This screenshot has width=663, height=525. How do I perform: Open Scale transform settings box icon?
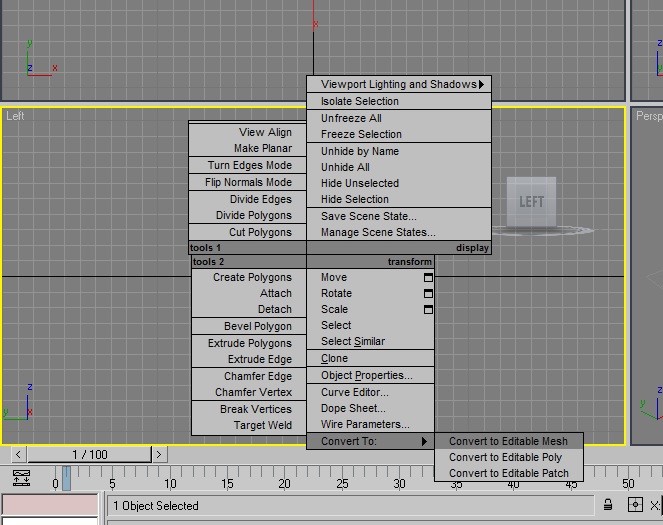428,309
